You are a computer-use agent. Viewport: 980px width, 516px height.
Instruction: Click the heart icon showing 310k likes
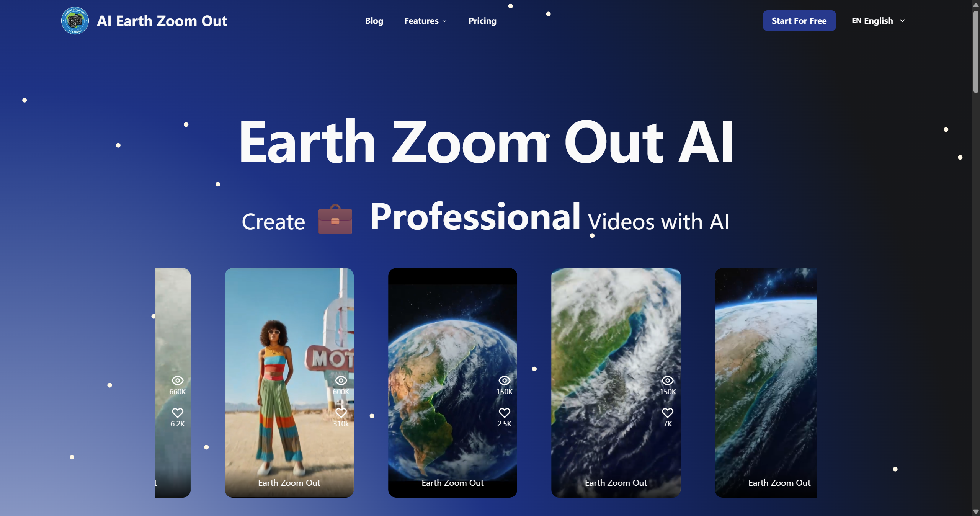(x=341, y=413)
